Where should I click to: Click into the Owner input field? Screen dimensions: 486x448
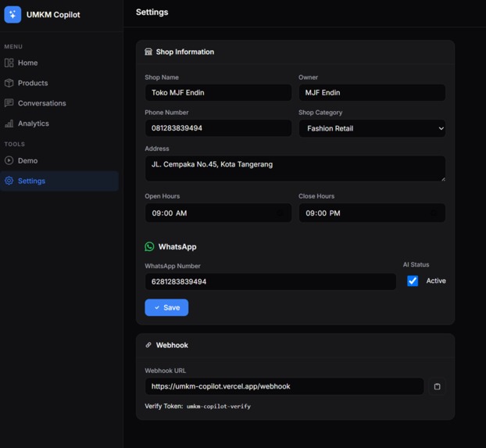click(372, 92)
